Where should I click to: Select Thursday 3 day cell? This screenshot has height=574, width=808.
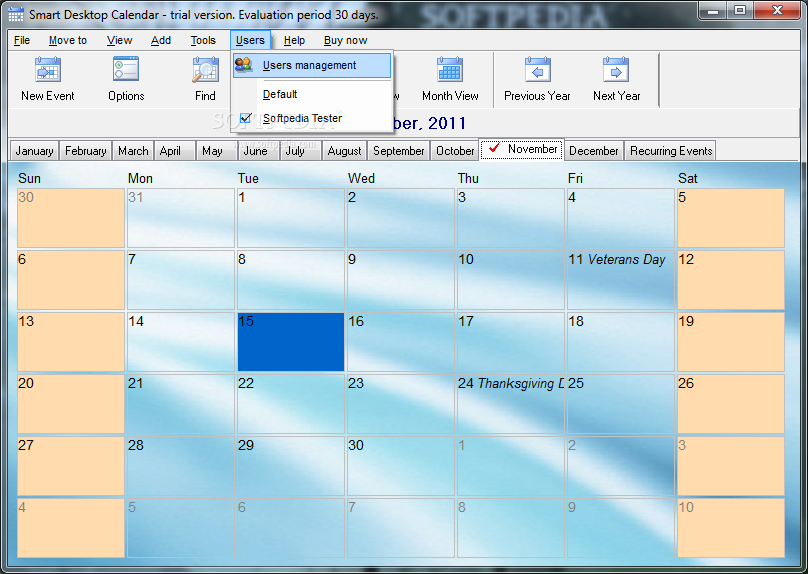511,218
